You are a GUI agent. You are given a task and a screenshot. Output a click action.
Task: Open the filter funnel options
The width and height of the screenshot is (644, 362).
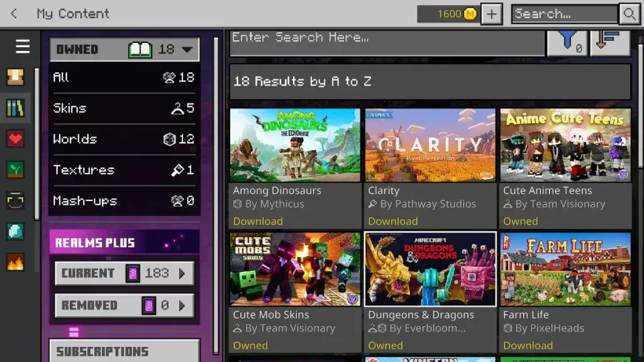click(568, 42)
